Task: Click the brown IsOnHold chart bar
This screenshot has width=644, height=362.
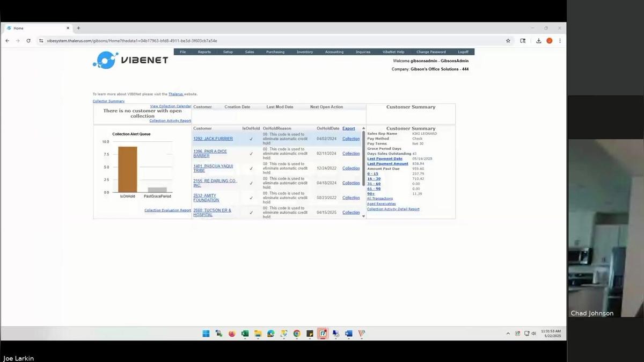Action: [128, 169]
